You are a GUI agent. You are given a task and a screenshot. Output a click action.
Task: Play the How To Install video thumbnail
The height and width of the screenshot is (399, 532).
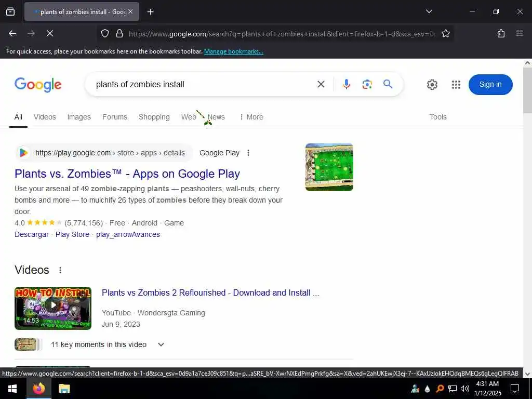[x=53, y=308]
